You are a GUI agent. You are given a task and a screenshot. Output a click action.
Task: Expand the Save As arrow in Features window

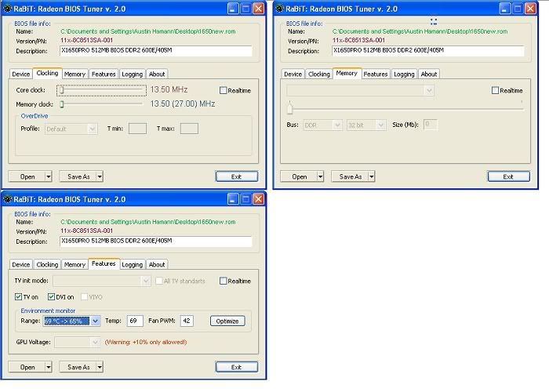click(100, 367)
